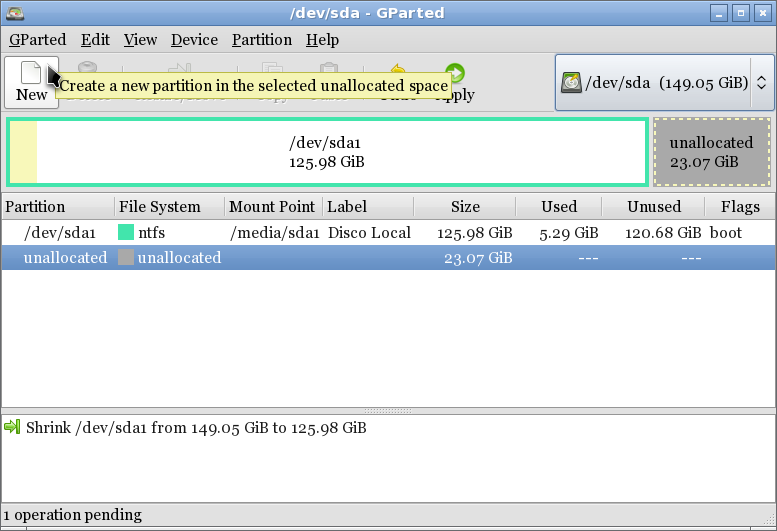Open the Device menu
The height and width of the screenshot is (531, 777).
point(194,40)
